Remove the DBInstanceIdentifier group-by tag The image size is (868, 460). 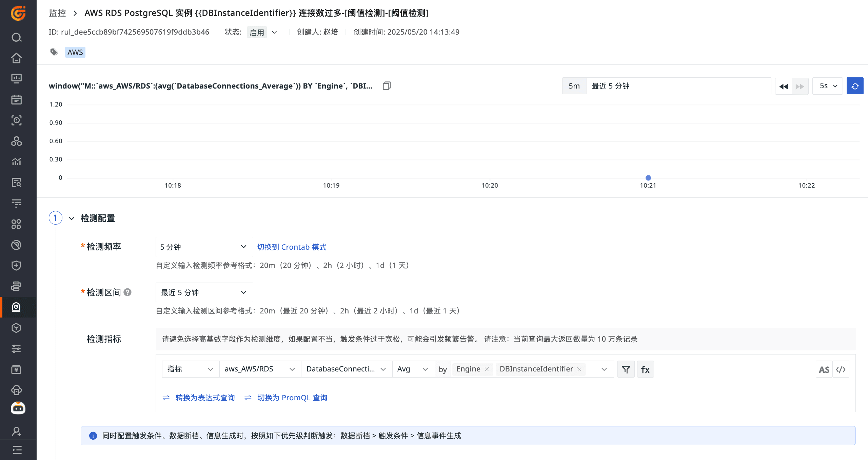pyautogui.click(x=579, y=369)
